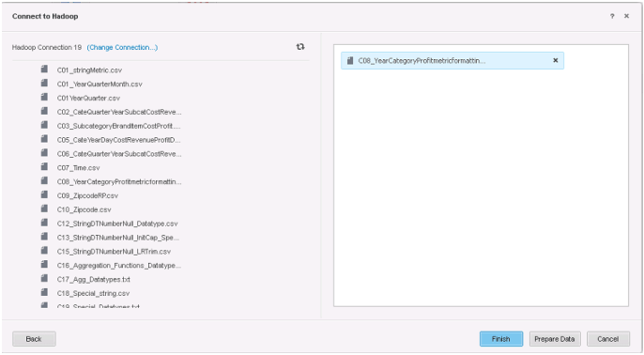Select C09_ZipcodeRP.csv file name
The width and height of the screenshot is (644, 355).
(87, 196)
